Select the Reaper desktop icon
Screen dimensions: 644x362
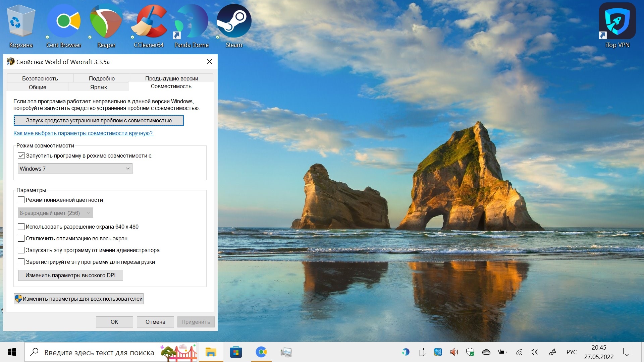tap(106, 26)
